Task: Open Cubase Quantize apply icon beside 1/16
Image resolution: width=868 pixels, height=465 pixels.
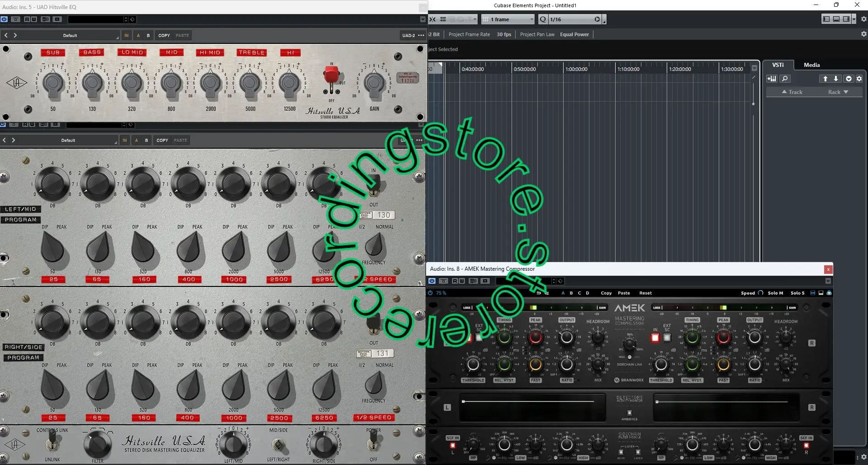Action: pos(543,19)
